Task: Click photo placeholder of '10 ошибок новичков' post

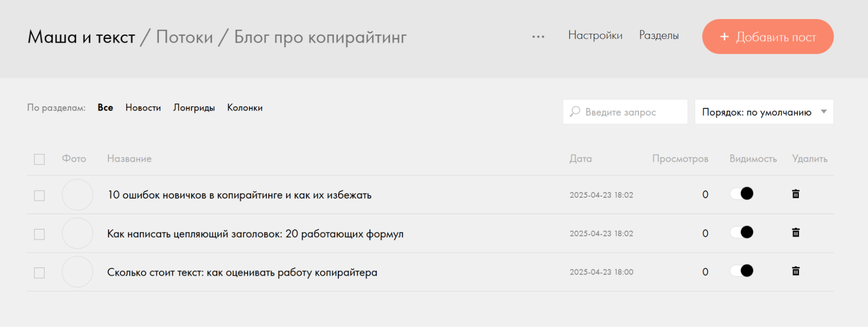Action: coord(77,195)
